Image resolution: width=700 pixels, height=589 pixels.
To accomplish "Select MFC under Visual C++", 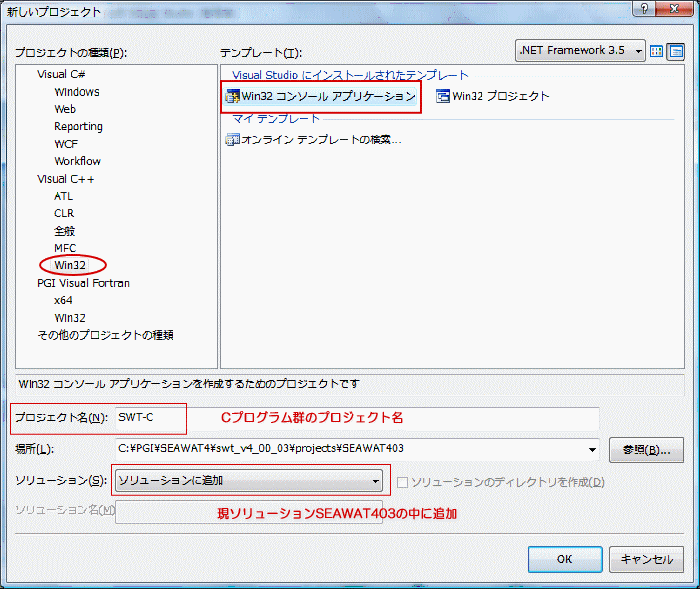I will point(65,248).
